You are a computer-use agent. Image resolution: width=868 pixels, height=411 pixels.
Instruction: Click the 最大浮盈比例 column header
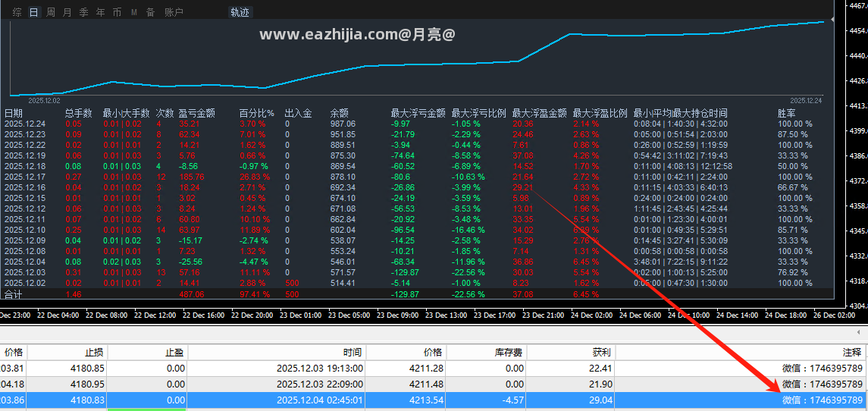[600, 114]
